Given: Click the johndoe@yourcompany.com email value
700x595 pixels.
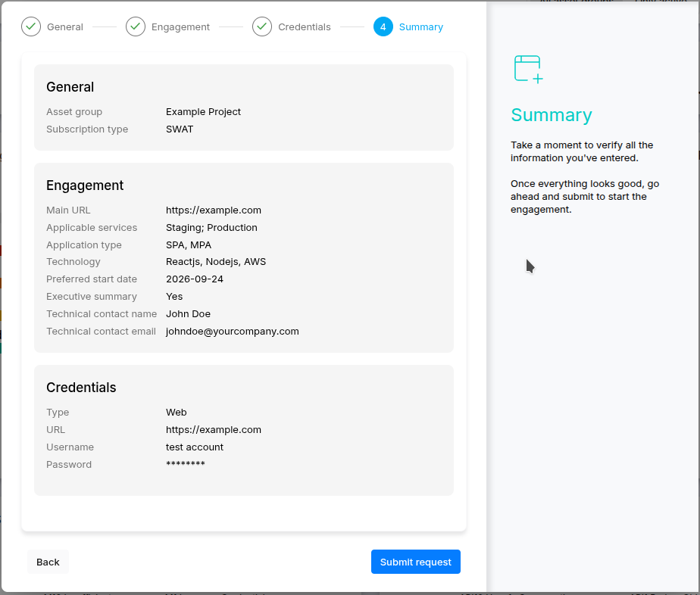Looking at the screenshot, I should pos(232,332).
